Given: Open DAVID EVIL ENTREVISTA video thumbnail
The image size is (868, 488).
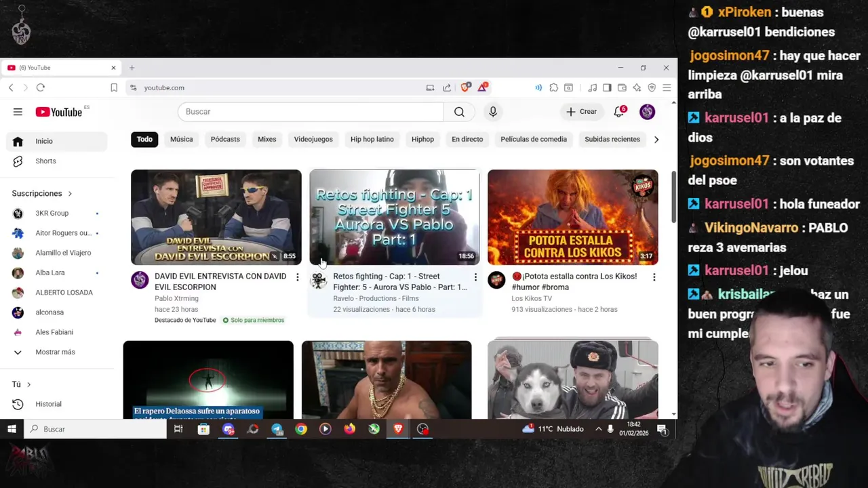Looking at the screenshot, I should 216,217.
